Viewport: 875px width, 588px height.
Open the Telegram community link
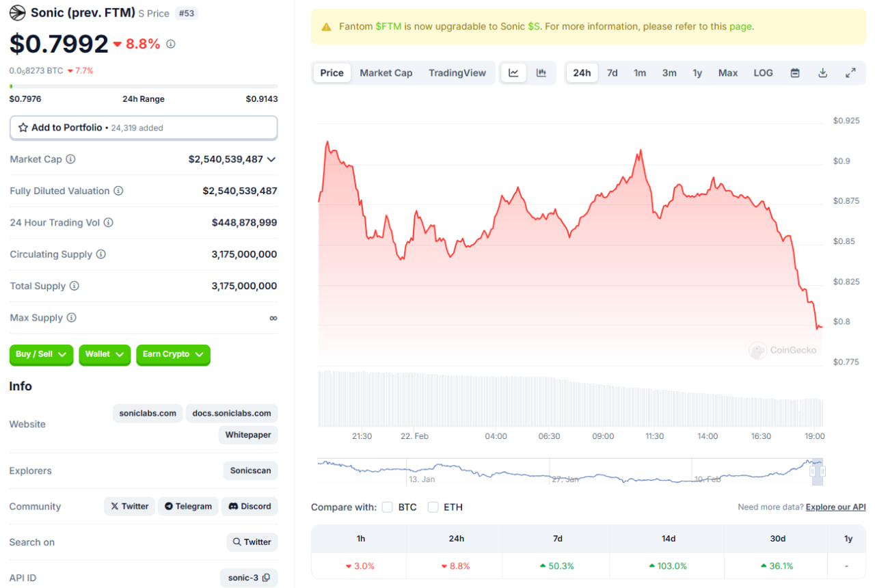tap(188, 507)
